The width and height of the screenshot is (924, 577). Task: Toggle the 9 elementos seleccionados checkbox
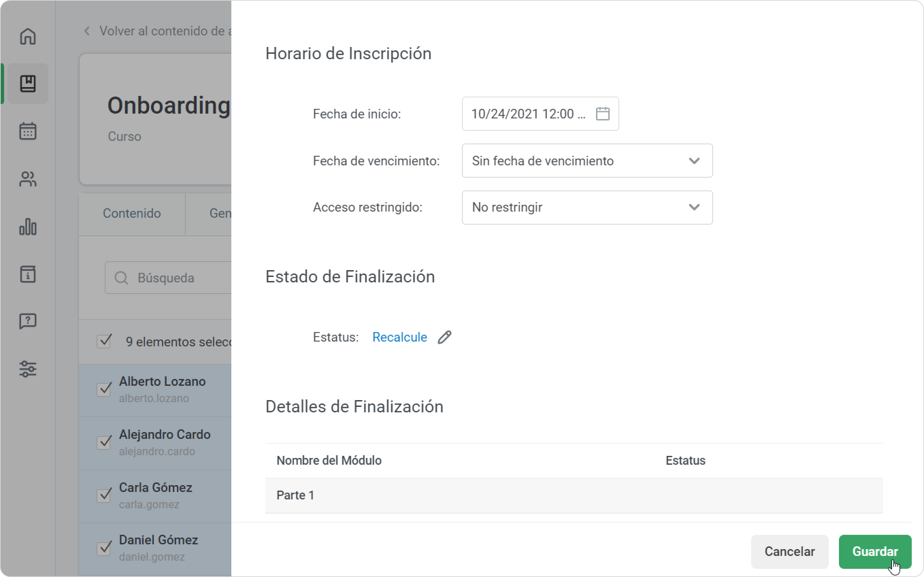pos(104,341)
